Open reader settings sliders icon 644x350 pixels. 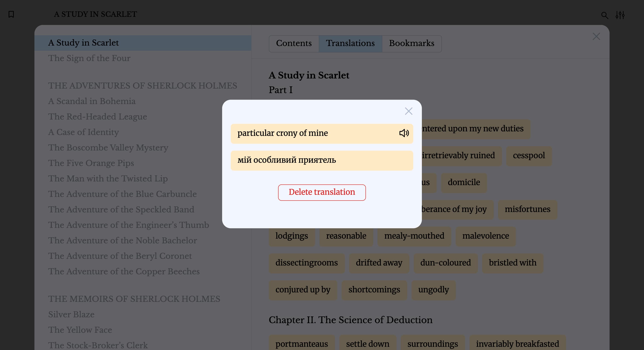620,15
